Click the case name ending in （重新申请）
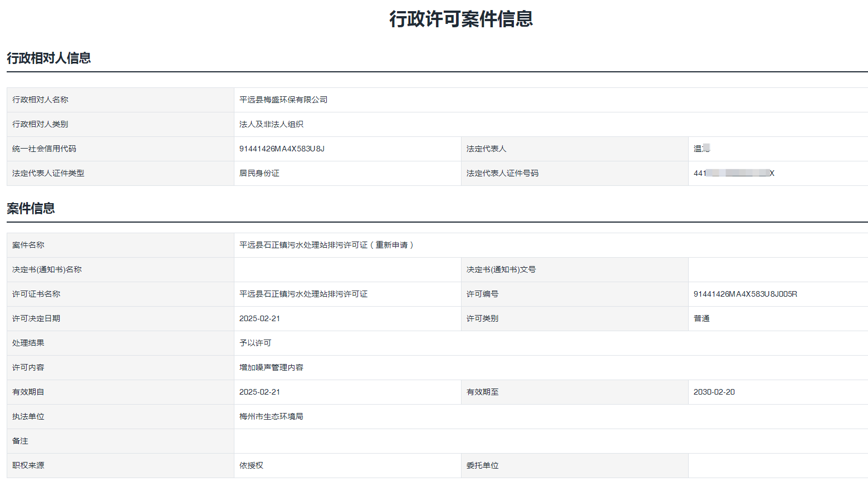Viewport: 868px width, 482px height. point(327,245)
